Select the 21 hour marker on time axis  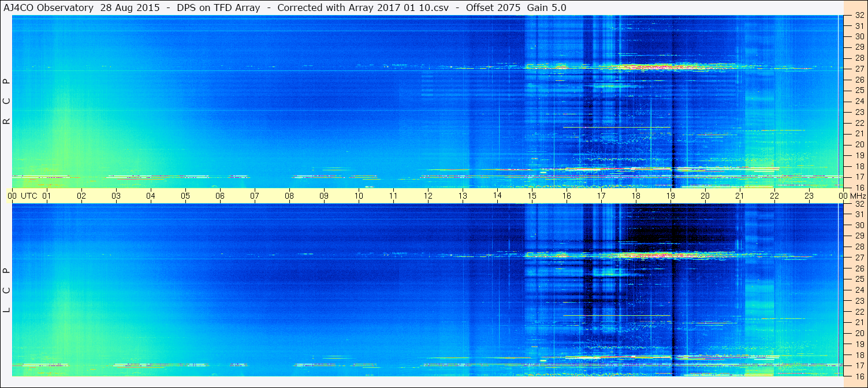pyautogui.click(x=740, y=196)
